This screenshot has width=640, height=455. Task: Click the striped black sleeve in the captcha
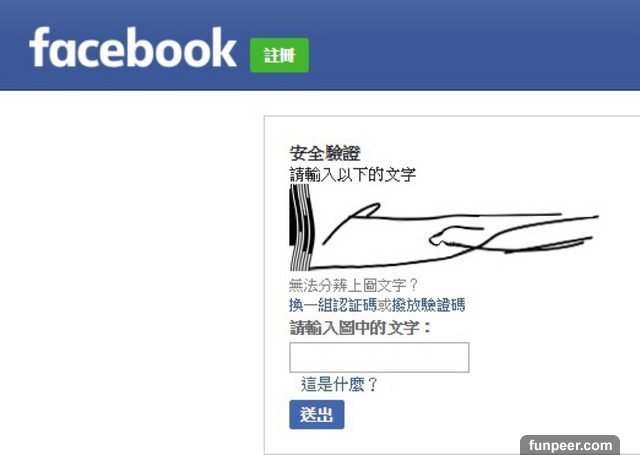pyautogui.click(x=302, y=227)
